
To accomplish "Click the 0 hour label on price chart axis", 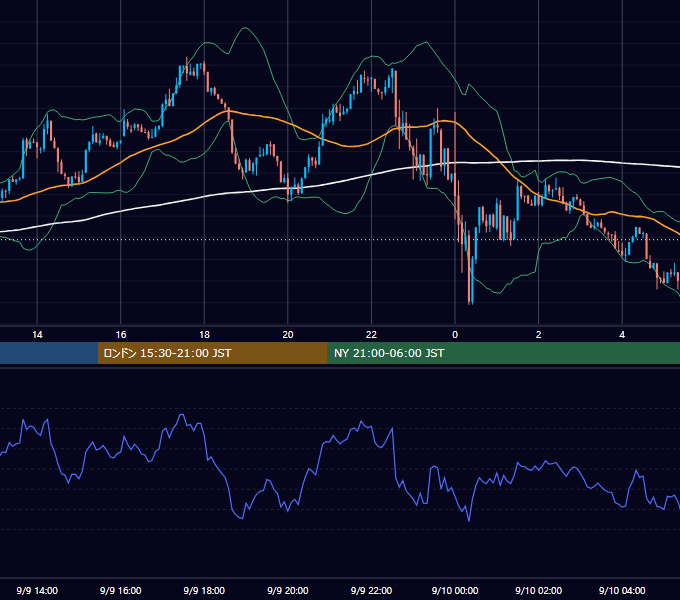I will tap(455, 335).
